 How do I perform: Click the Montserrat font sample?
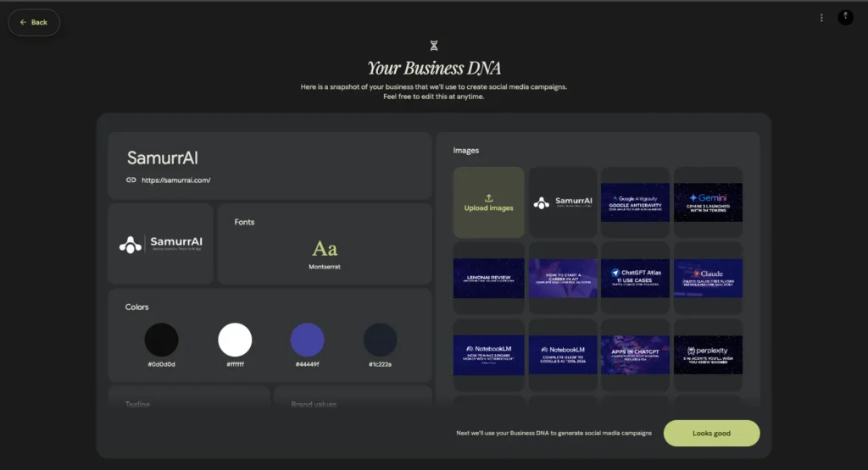click(325, 249)
